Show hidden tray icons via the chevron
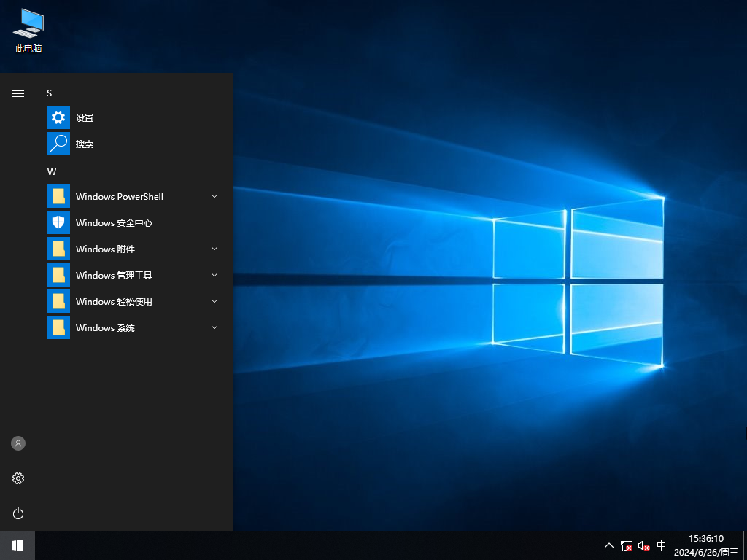The height and width of the screenshot is (560, 747). tap(608, 545)
